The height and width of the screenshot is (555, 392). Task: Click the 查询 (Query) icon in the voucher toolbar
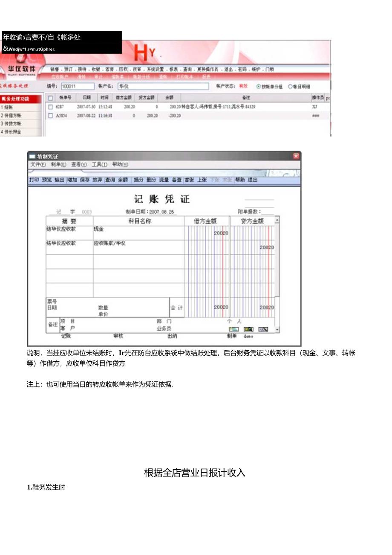(x=107, y=180)
